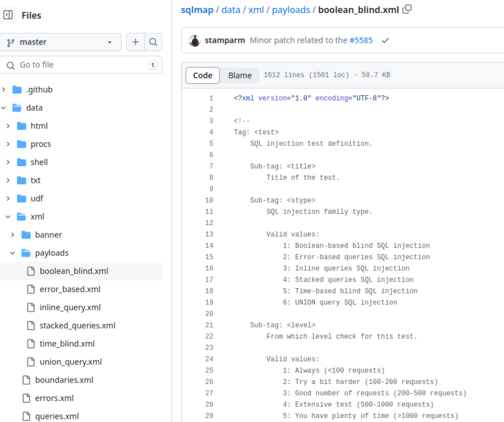The height and width of the screenshot is (422, 504).
Task: Collapse the payloads folder chevron
Action: click(x=12, y=253)
